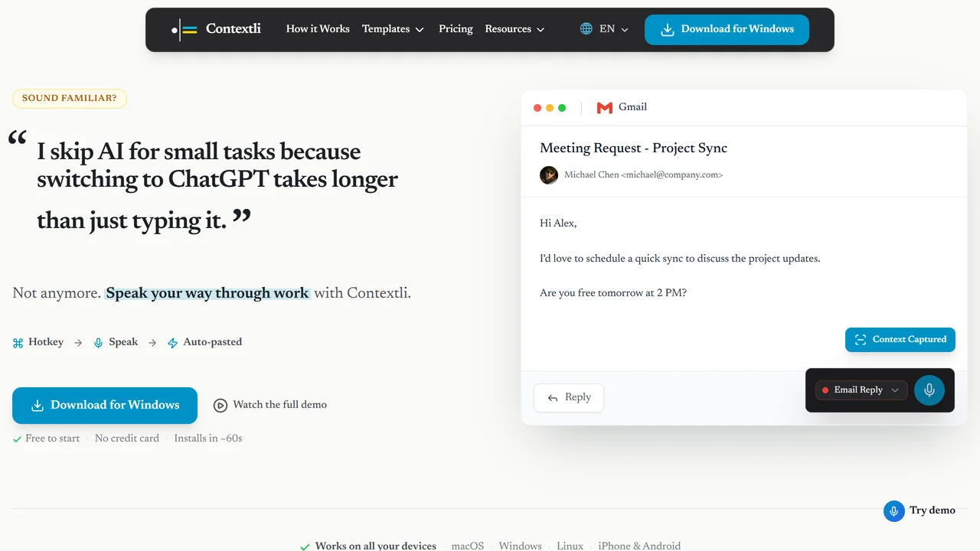The image size is (980, 551).
Task: Open the How it Works page
Action: [318, 29]
